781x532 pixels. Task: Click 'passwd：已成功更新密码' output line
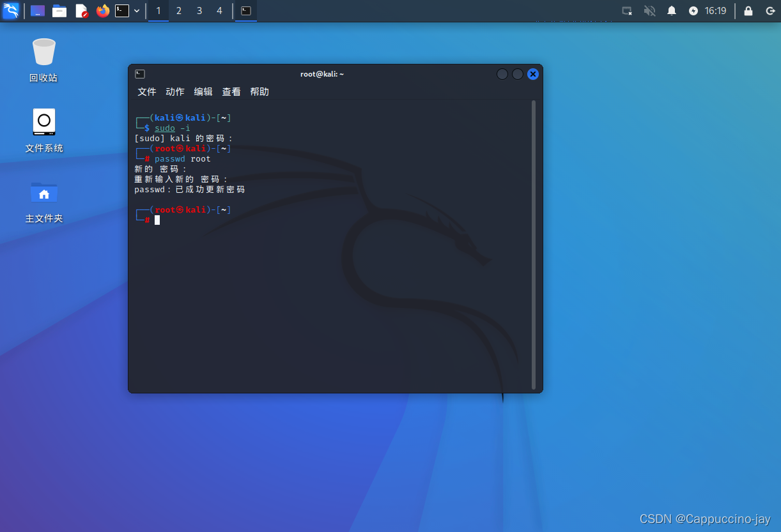[x=190, y=190]
